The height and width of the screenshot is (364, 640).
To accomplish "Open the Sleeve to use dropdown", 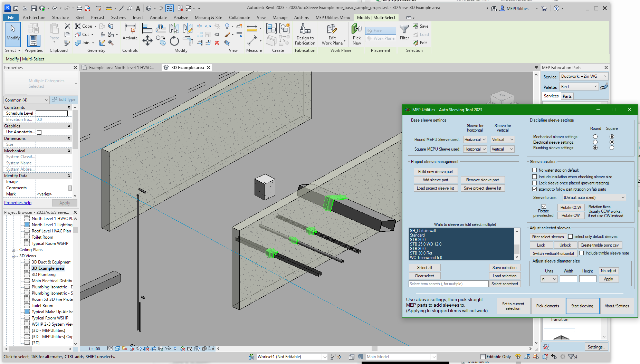I will point(594,198).
